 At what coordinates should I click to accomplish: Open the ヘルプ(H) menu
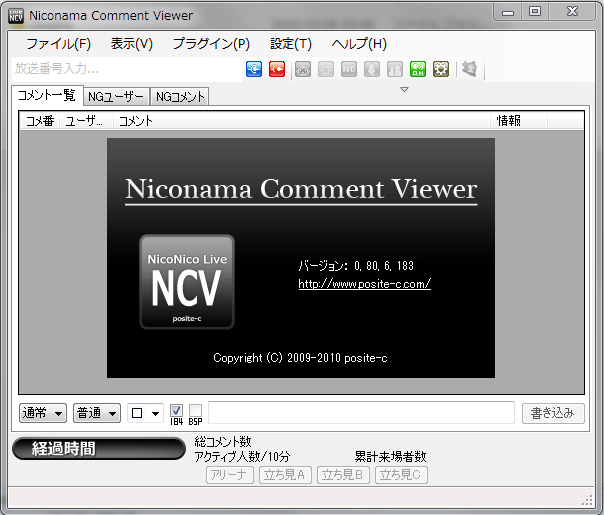[x=359, y=44]
